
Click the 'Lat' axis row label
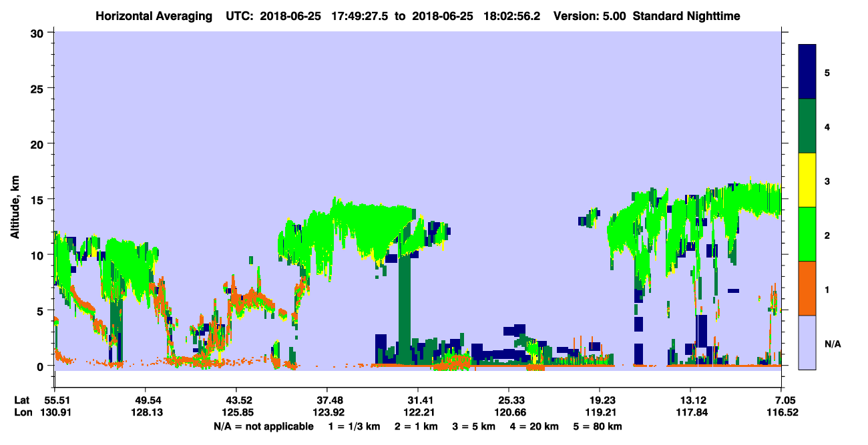[x=21, y=400]
